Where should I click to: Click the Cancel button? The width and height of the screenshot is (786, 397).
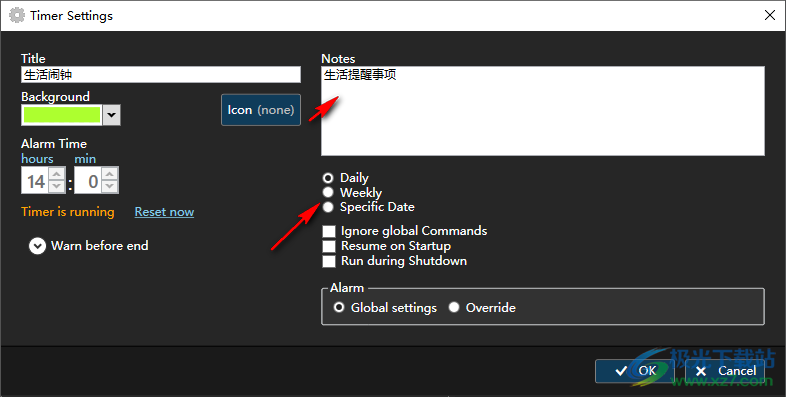(x=725, y=371)
